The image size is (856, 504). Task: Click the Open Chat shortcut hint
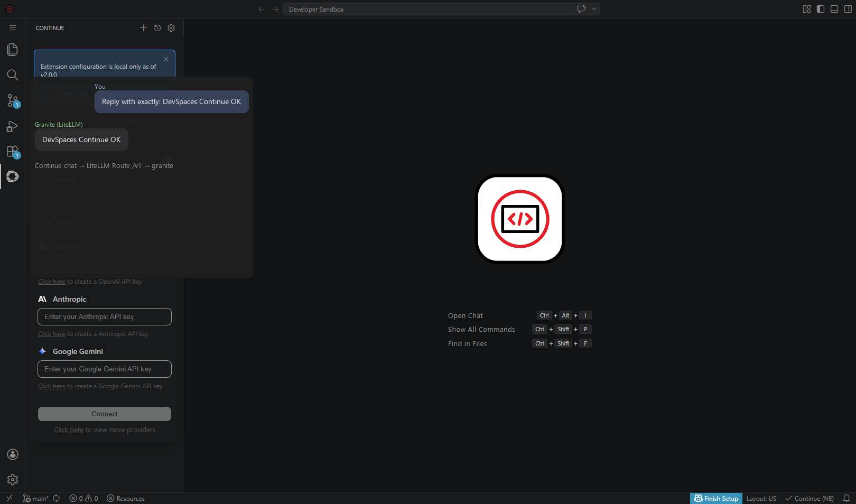tap(466, 315)
